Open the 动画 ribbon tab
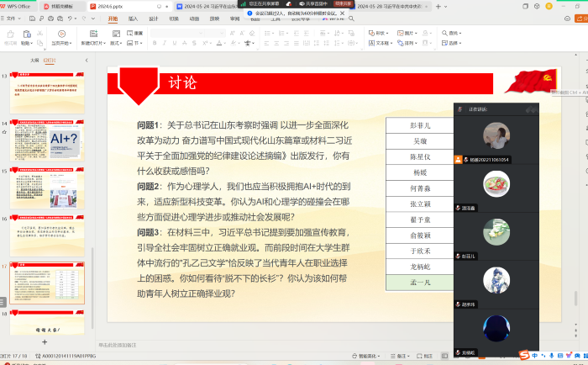This screenshot has height=365, width=588. click(194, 18)
